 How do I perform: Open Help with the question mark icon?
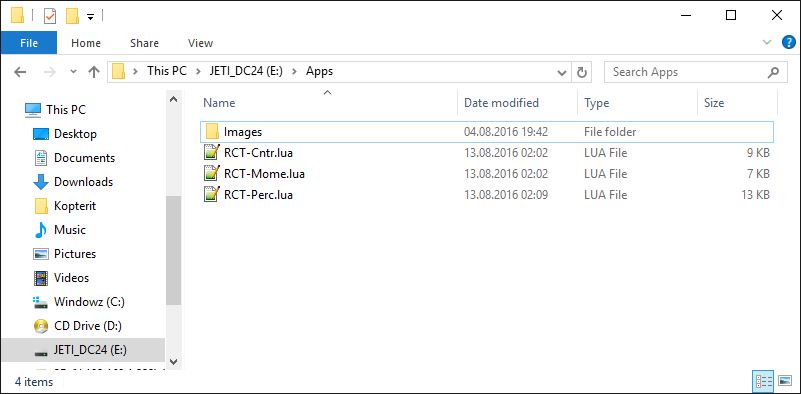click(789, 42)
